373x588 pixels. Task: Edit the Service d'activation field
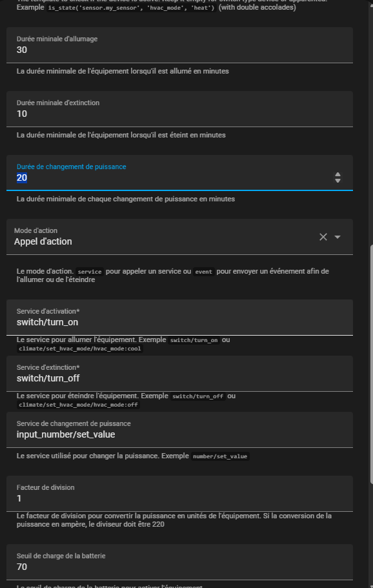179,318
